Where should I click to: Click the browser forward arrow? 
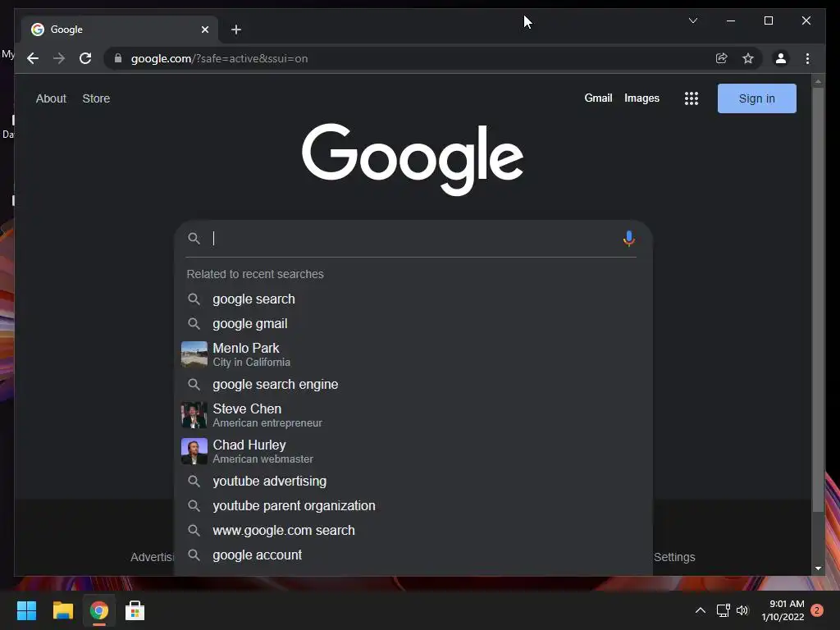click(x=59, y=58)
